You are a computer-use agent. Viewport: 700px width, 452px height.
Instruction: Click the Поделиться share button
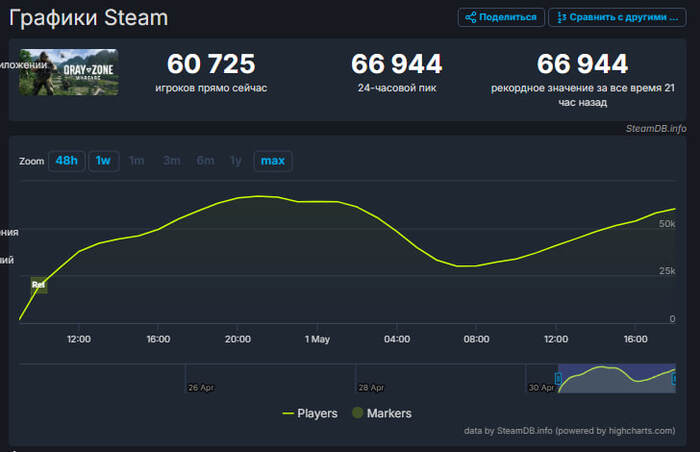point(501,17)
